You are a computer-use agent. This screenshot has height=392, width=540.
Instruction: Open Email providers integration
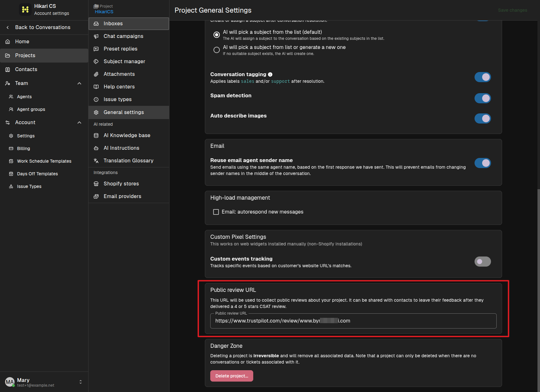point(129,196)
